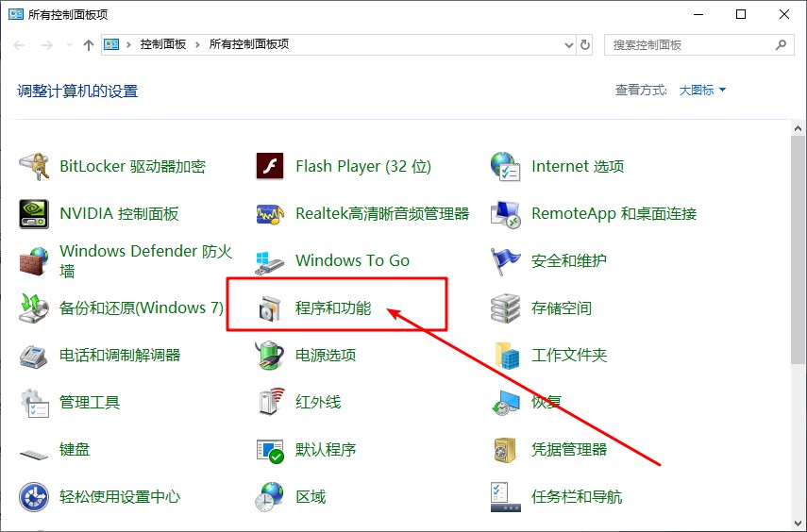Click the 搜索控制面板 search field
The height and width of the screenshot is (532, 807).
pos(689,44)
